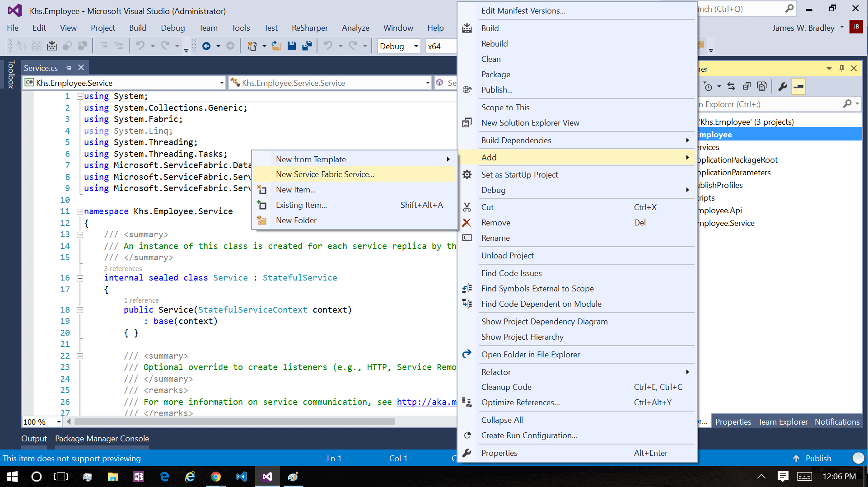Screen dimensions: 868x487
Task: Toggle pin on Service.cs tab
Action: pos(68,68)
